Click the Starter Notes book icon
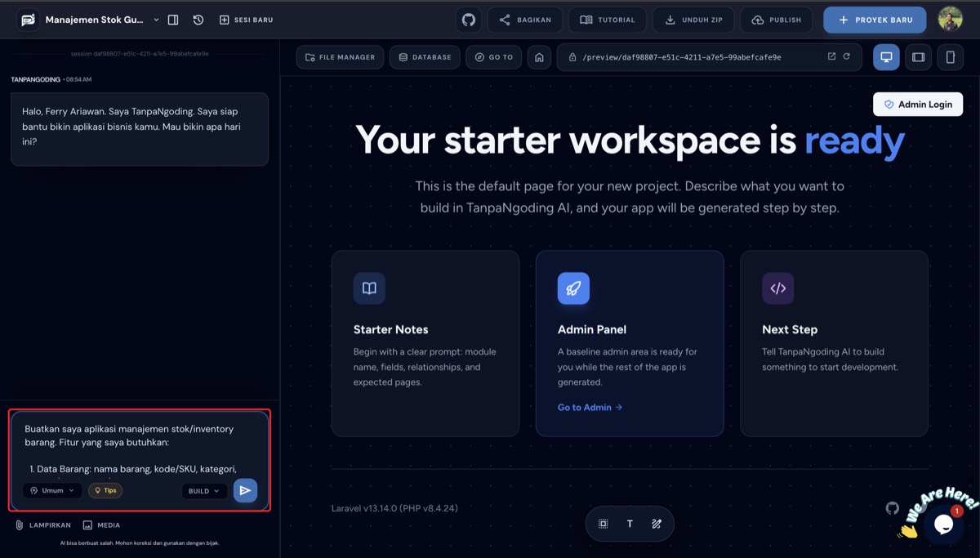Viewport: 980px width, 558px height. [369, 288]
